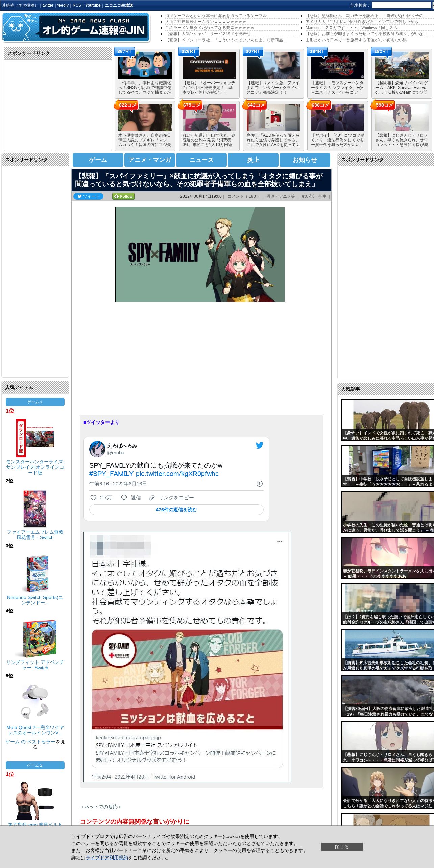Click the @eroba handle text
The height and width of the screenshot is (868, 434).
click(x=116, y=453)
